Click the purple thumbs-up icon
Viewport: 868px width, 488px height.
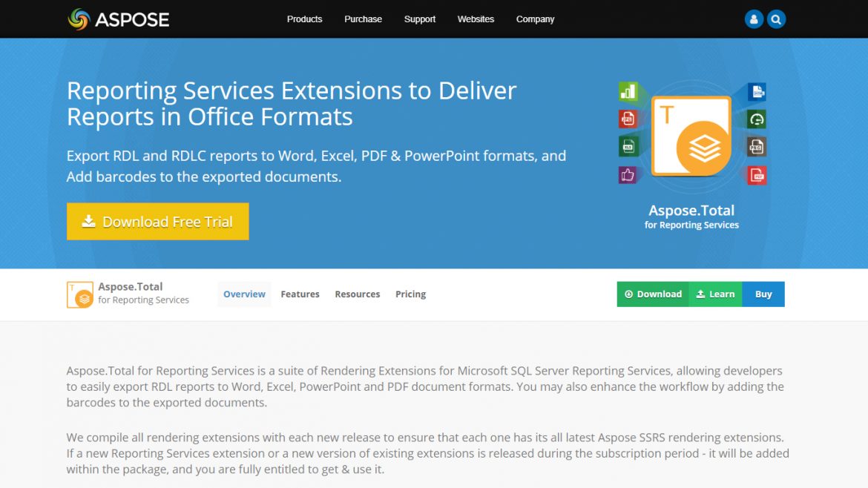(x=627, y=174)
